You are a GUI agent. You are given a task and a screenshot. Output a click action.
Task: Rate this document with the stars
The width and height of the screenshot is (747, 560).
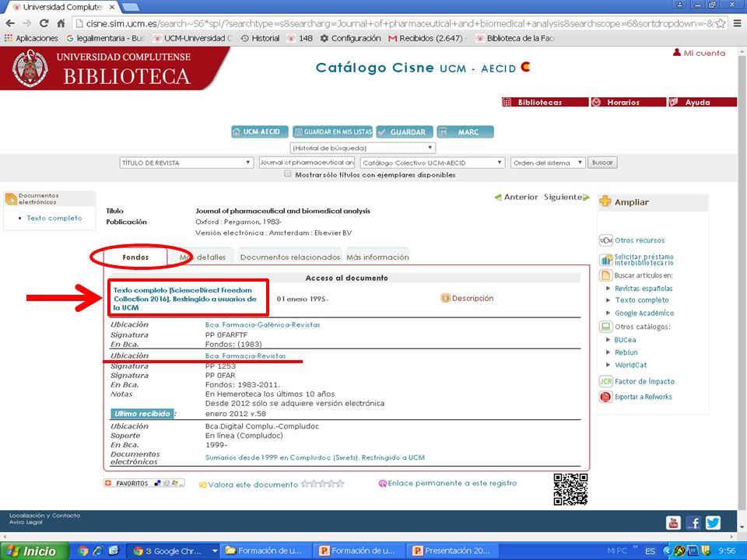(322, 484)
